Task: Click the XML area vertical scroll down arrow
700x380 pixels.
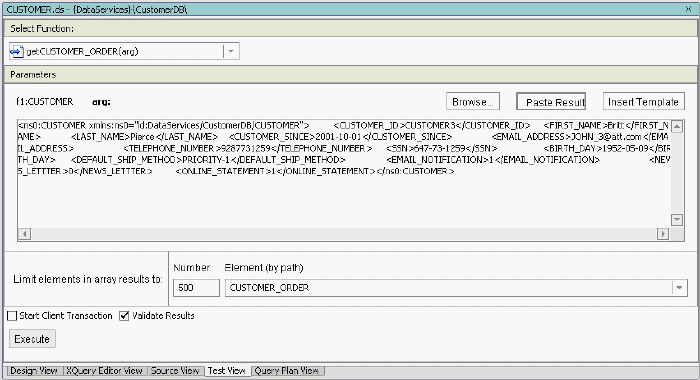Action: coord(677,220)
